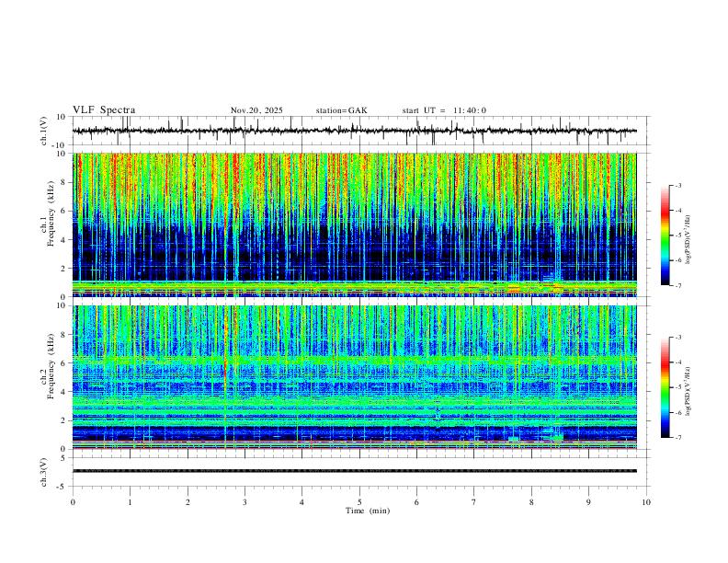Click the '-7' label on ch.1 color bar

pos(678,285)
